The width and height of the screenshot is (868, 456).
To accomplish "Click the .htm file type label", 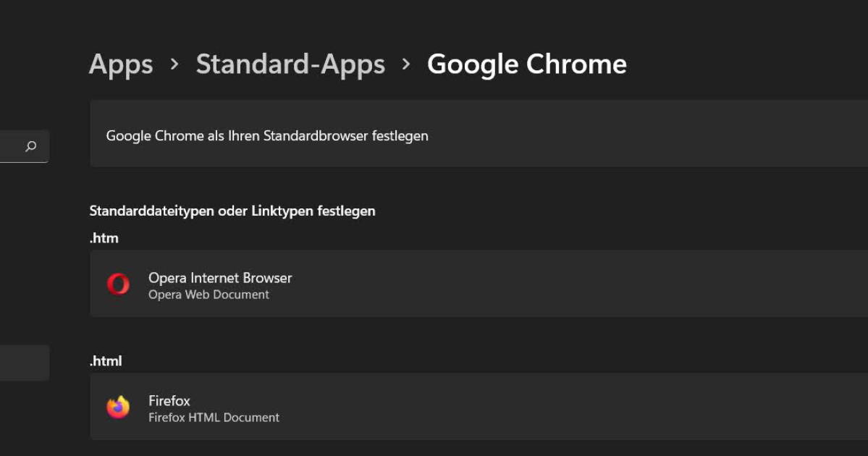I will tap(104, 237).
